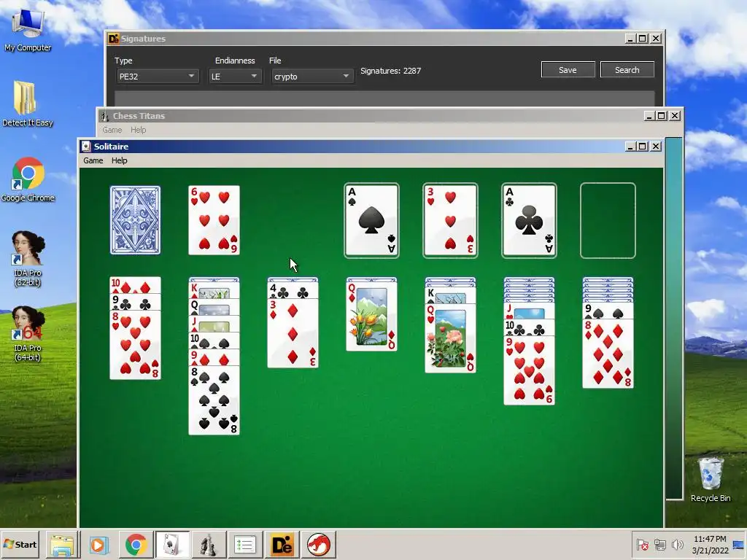
Task: Select the king of spades tableau card
Action: coord(450,295)
